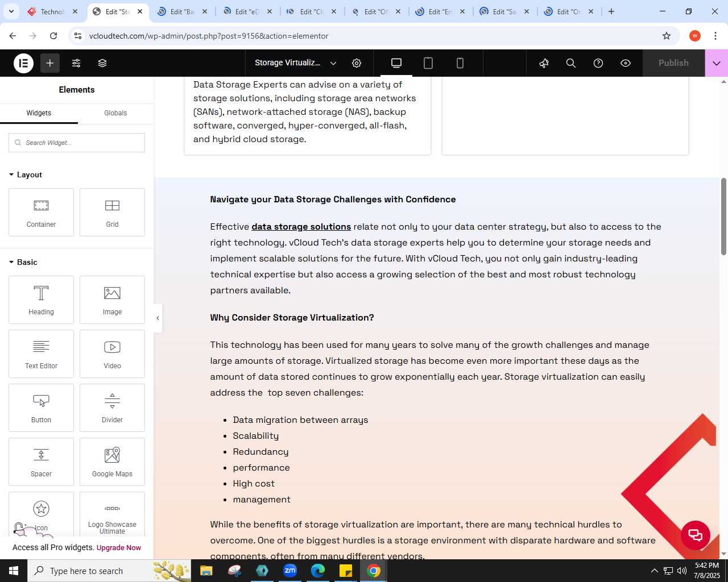This screenshot has height=582, width=728.
Task: Switch to the Technol... browser tab
Action: [x=52, y=11]
